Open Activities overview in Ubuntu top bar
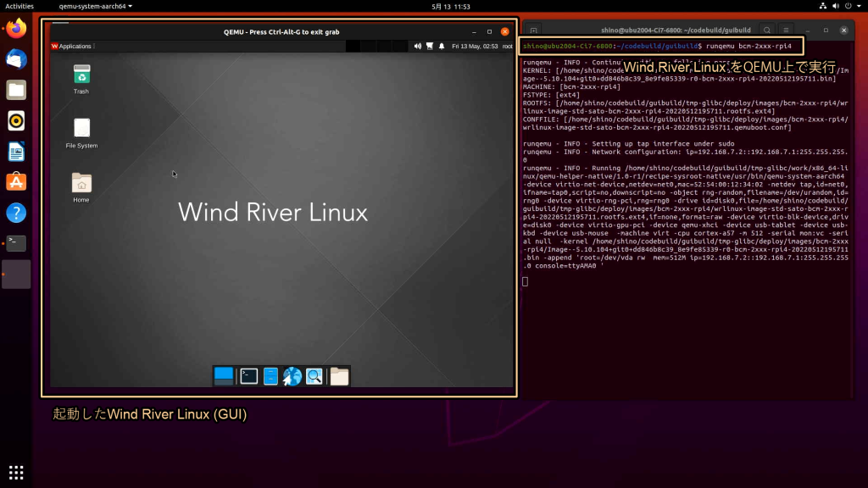Screen dimensions: 868x488 [x=19, y=6]
